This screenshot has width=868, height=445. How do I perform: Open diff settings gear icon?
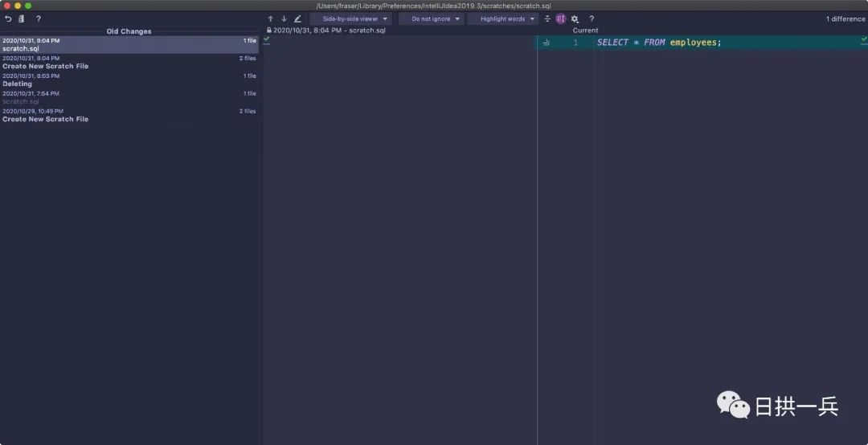pos(575,18)
